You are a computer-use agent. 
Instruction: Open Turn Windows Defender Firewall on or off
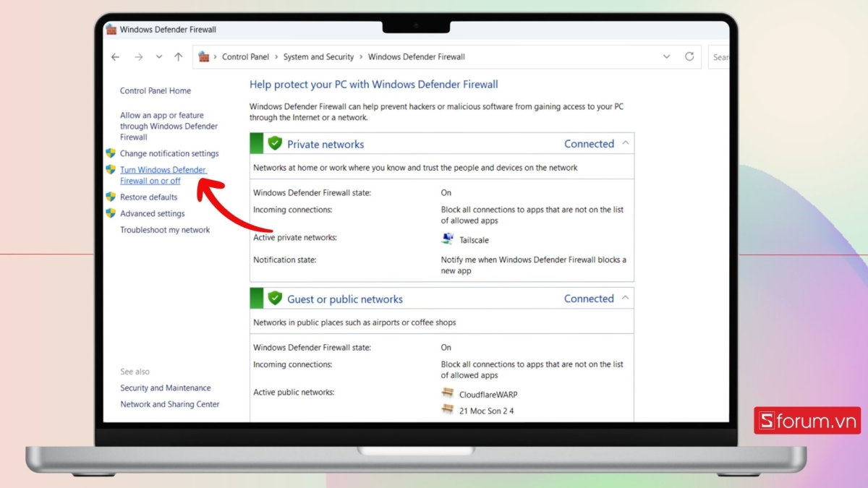(163, 176)
